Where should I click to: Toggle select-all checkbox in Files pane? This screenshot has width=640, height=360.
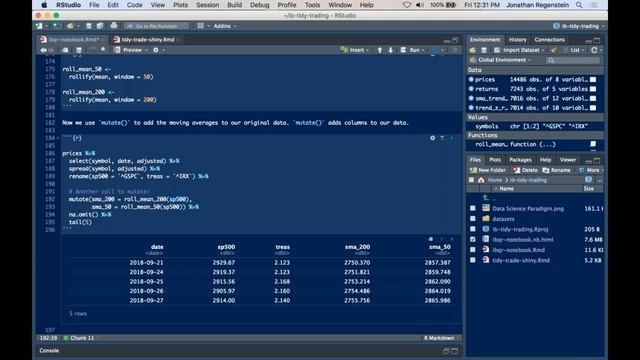tap(471, 180)
